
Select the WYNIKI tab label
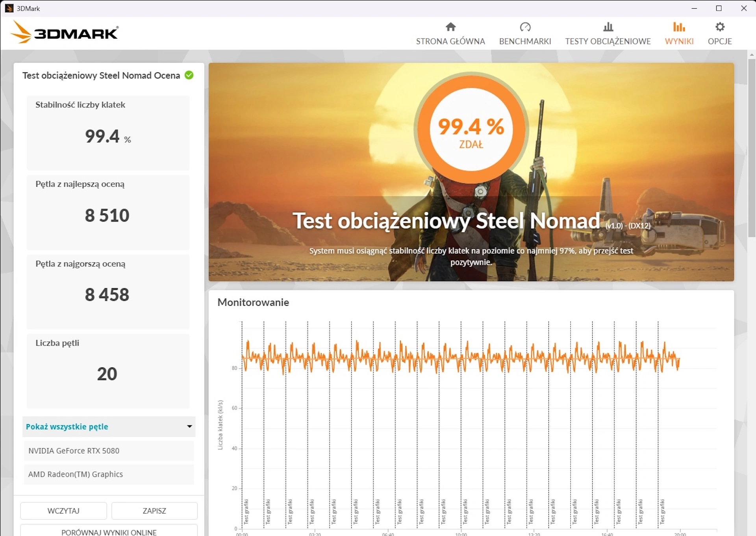tap(679, 41)
